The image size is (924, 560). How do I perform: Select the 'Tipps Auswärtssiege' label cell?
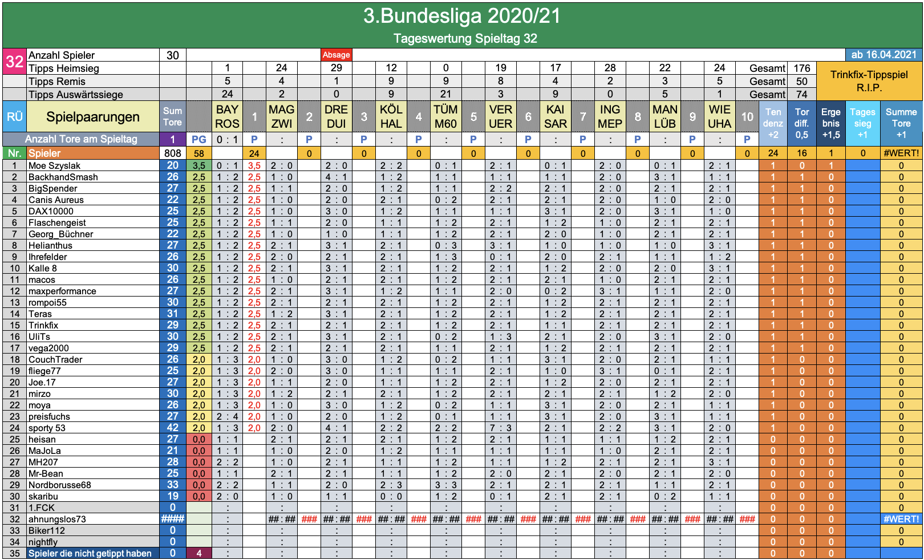[x=93, y=94]
